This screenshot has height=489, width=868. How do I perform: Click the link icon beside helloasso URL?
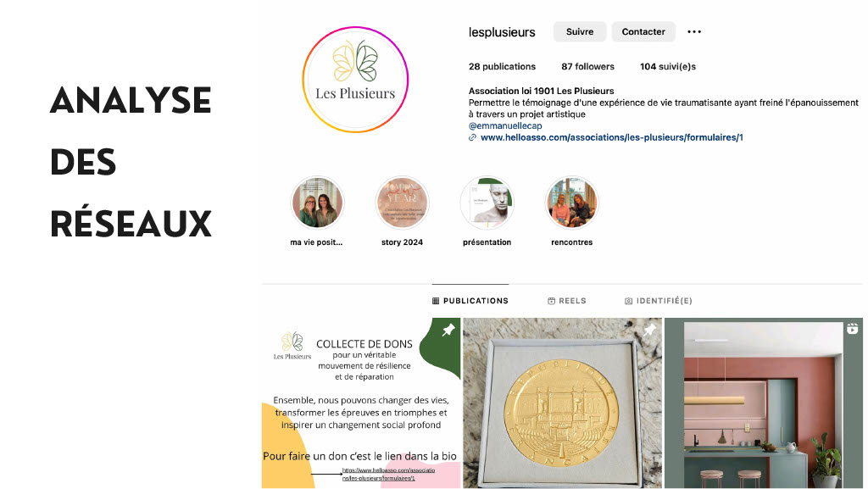tap(472, 138)
